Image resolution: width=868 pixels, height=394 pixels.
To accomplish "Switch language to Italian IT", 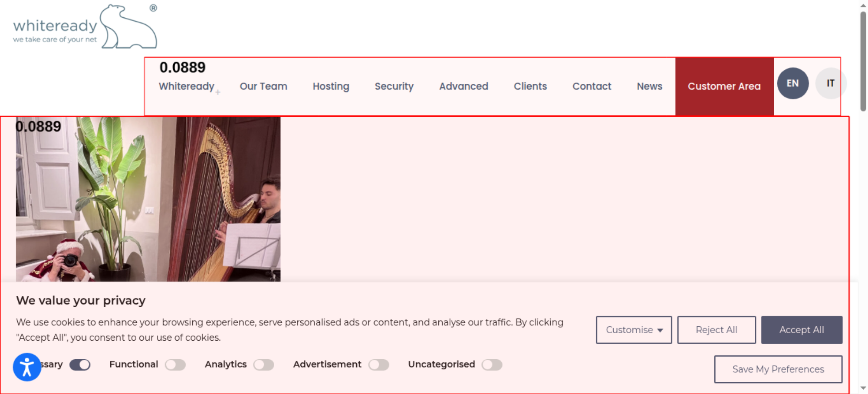I will pos(830,83).
